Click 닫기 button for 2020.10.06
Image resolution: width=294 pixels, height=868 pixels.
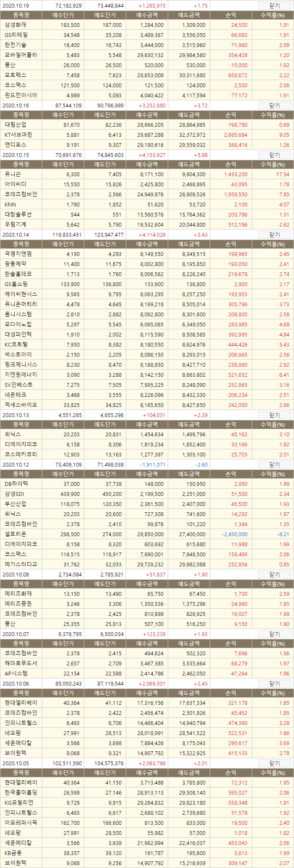[x=274, y=684]
